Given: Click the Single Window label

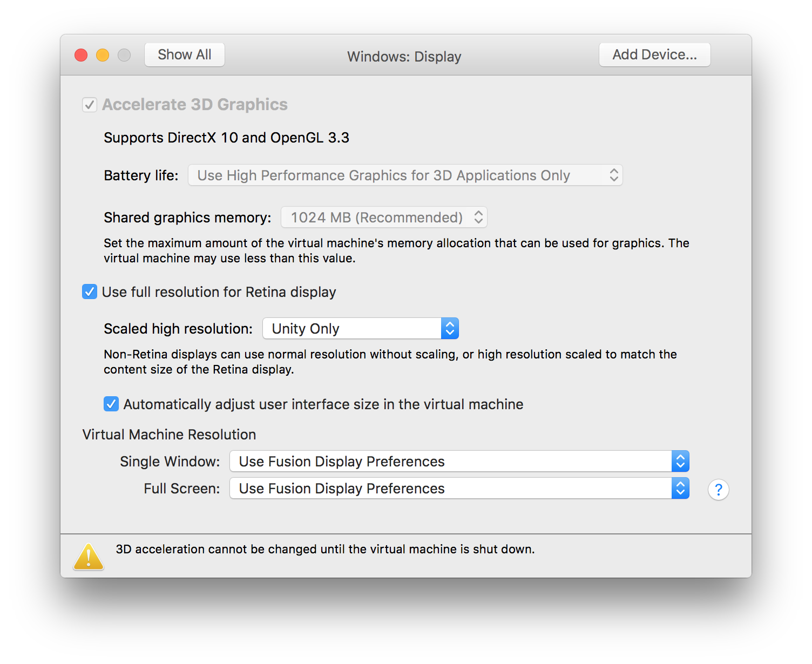Looking at the screenshot, I should click(170, 462).
